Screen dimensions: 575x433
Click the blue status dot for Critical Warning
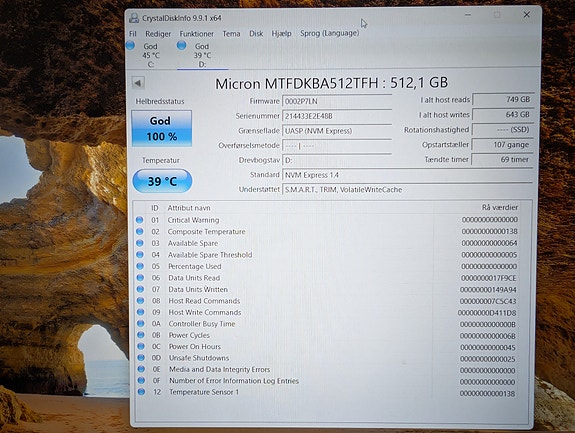pyautogui.click(x=139, y=220)
